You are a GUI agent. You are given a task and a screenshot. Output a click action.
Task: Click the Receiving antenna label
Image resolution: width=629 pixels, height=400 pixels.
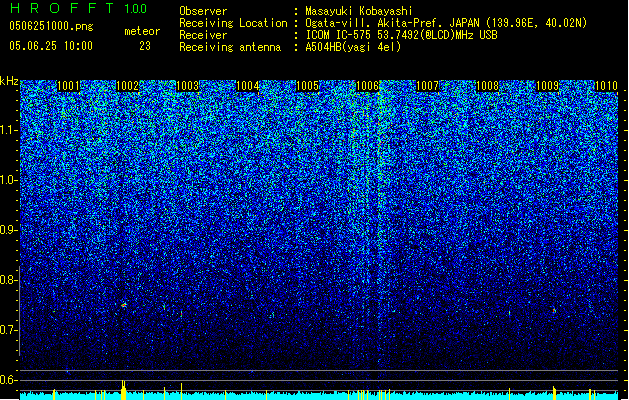(x=230, y=47)
